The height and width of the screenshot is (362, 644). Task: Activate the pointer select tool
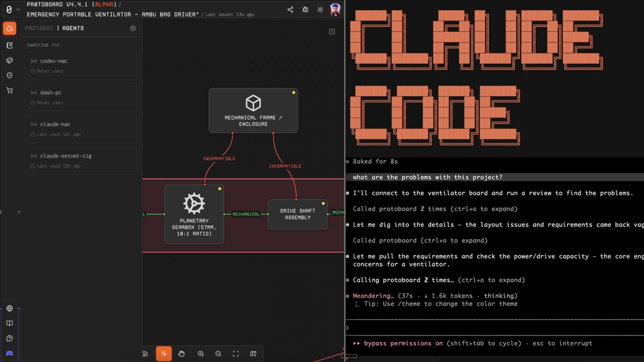[164, 354]
